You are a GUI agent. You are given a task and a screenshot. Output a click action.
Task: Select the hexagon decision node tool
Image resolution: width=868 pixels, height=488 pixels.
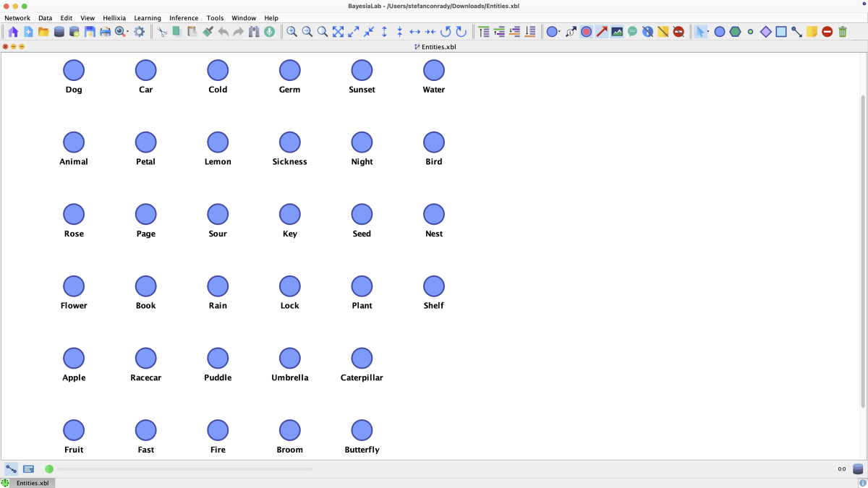click(735, 32)
